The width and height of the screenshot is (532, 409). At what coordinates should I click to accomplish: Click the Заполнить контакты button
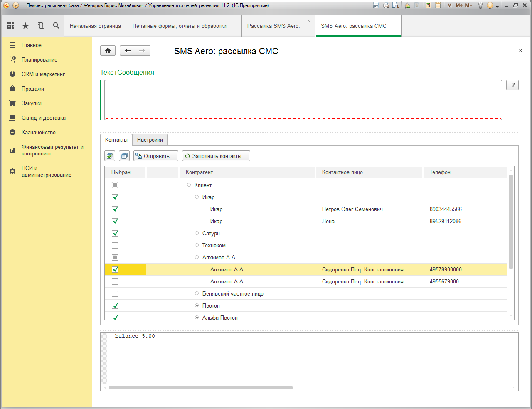click(x=216, y=156)
